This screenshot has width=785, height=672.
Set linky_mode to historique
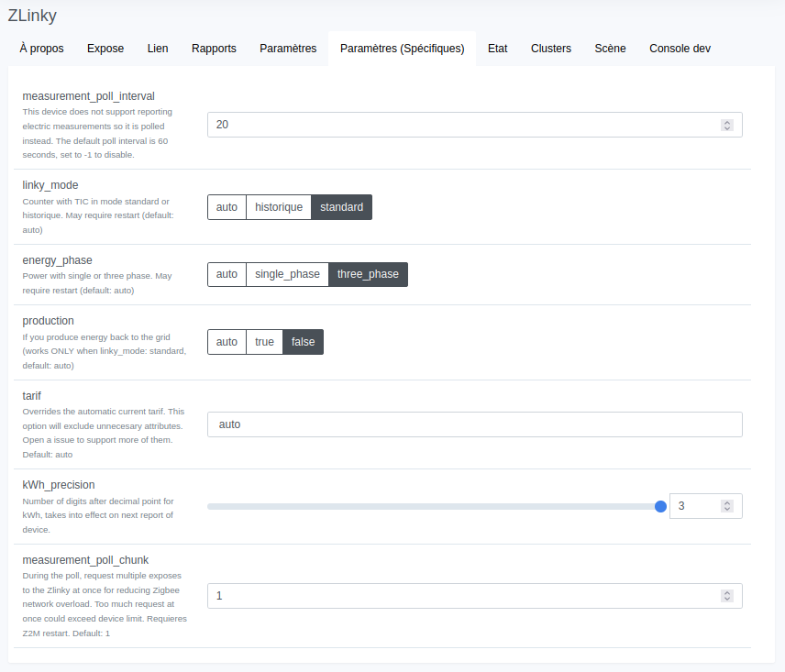pyautogui.click(x=278, y=206)
